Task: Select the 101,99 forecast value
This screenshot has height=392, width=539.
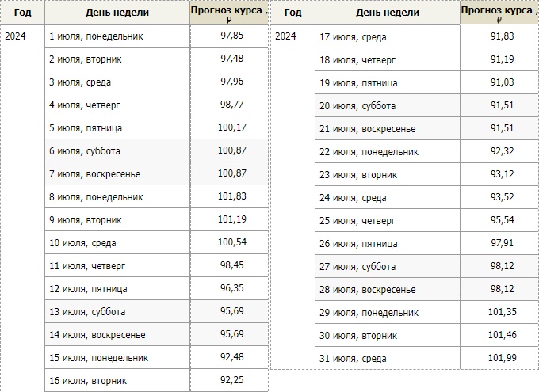Action: click(x=499, y=359)
